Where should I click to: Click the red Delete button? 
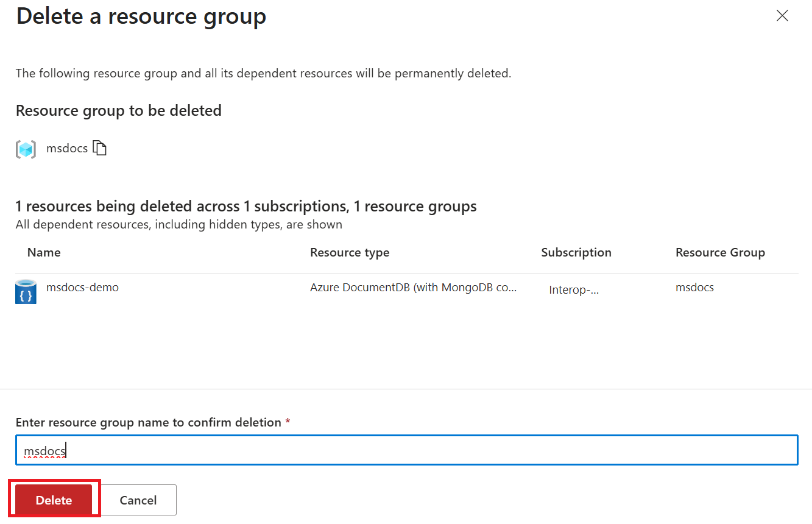coord(54,499)
